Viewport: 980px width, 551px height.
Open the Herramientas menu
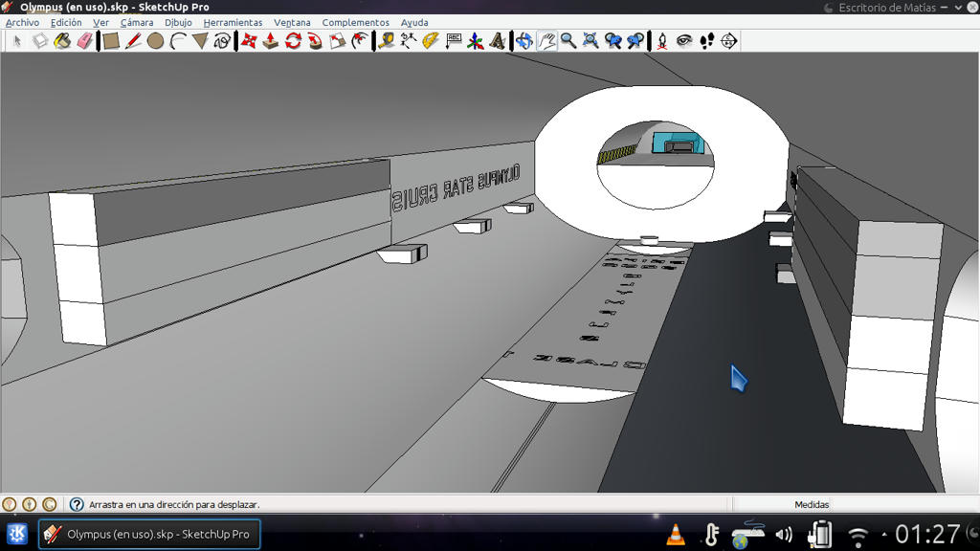[x=234, y=23]
